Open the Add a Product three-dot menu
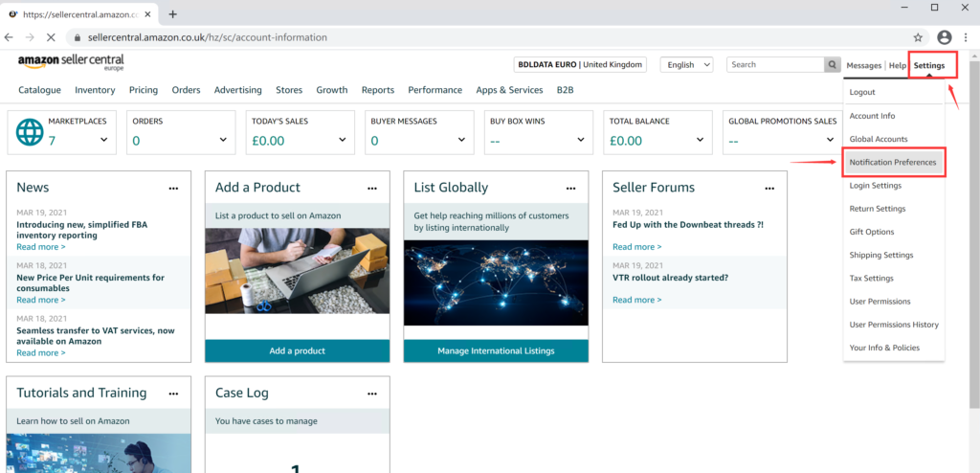 (x=372, y=188)
